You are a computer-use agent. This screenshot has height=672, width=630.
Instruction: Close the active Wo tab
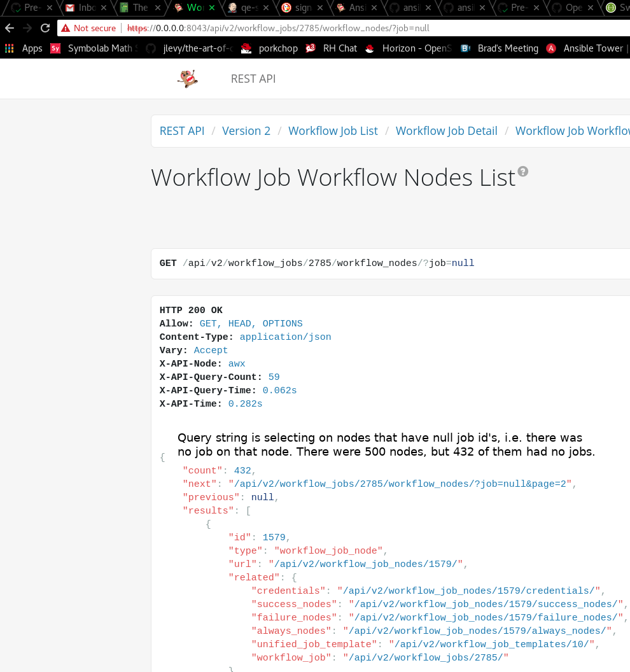click(212, 8)
